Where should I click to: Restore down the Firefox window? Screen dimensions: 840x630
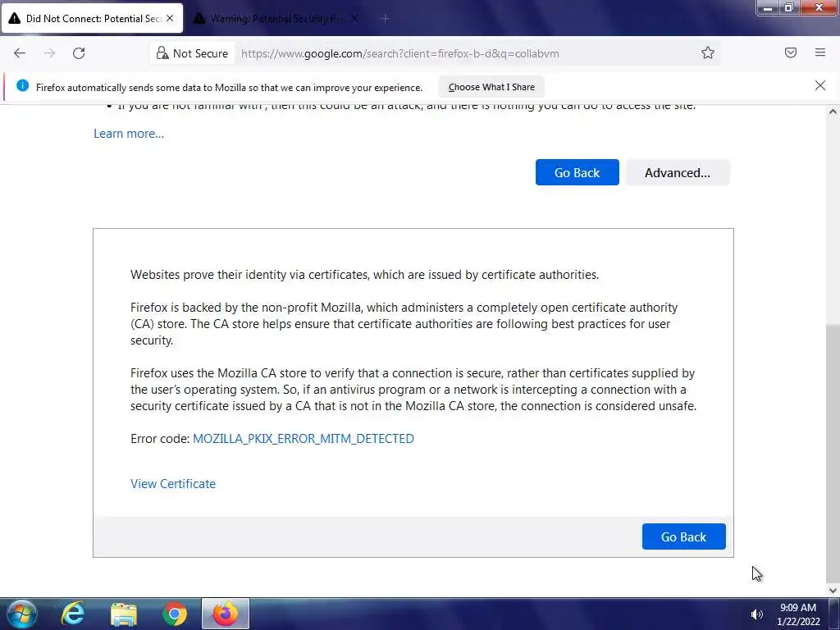[x=789, y=7]
